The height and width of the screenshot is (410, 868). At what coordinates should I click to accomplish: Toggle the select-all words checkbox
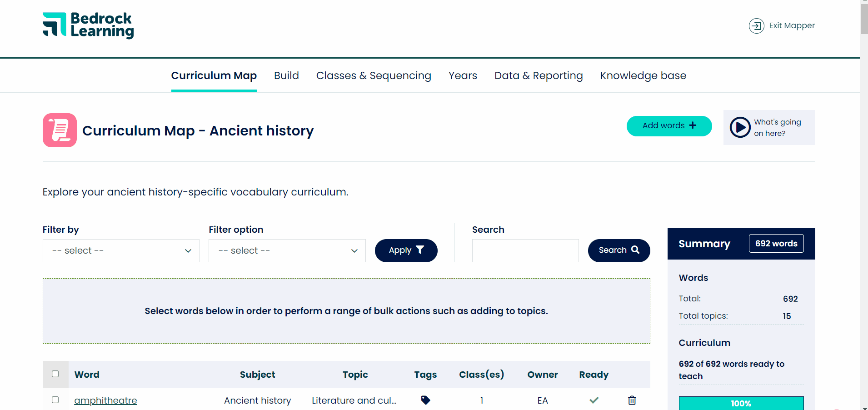tap(55, 374)
